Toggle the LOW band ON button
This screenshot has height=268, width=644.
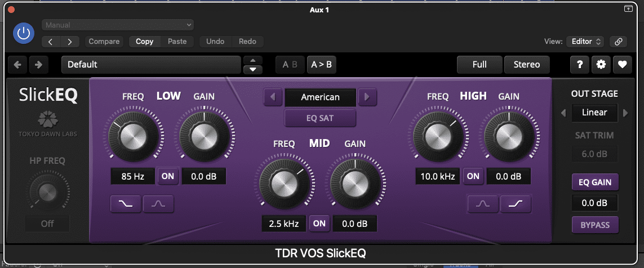(x=168, y=176)
